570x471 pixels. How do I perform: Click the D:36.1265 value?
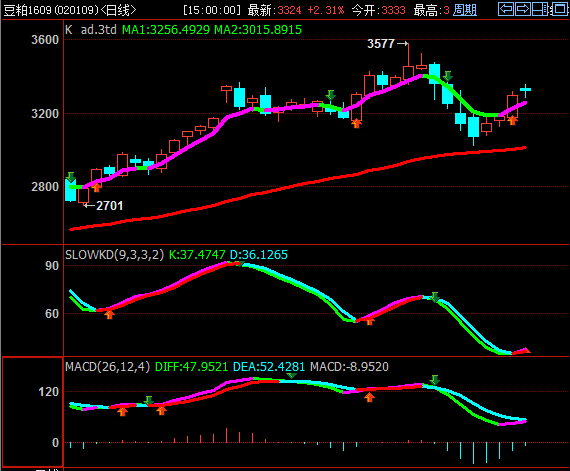click(259, 254)
